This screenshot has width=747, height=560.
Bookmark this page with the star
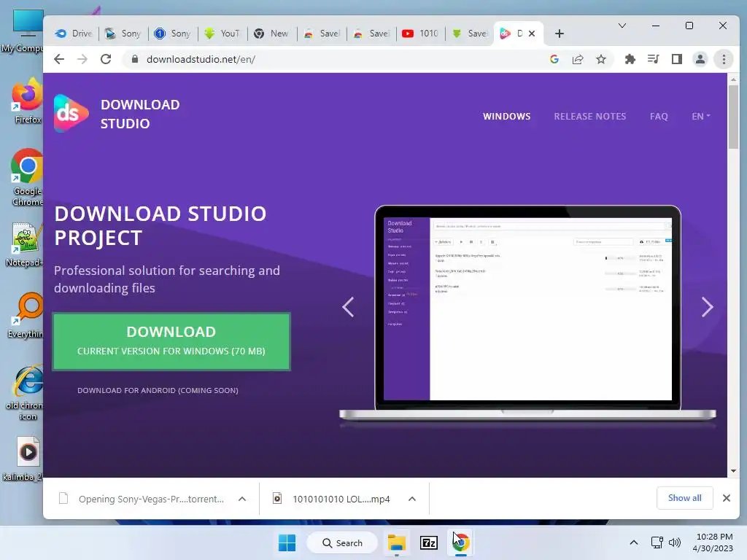tap(601, 59)
